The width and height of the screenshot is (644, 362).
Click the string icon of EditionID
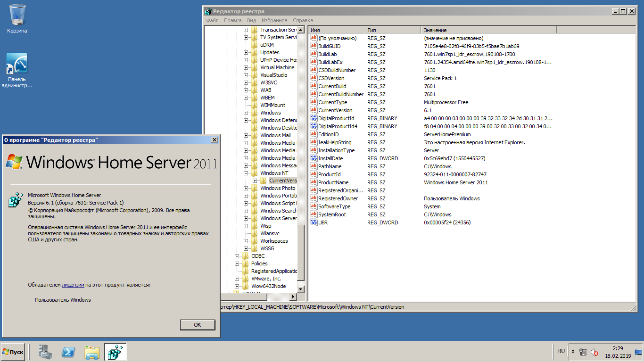point(314,134)
